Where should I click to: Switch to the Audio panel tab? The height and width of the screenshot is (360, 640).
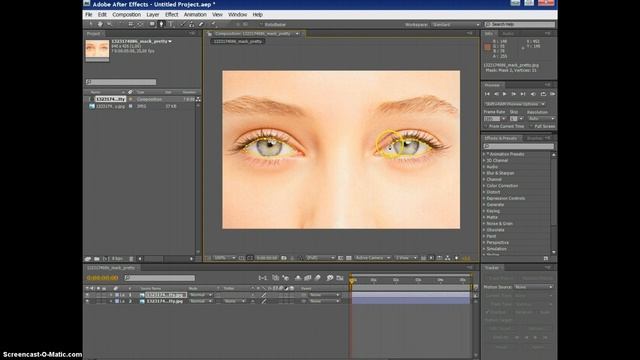509,33
